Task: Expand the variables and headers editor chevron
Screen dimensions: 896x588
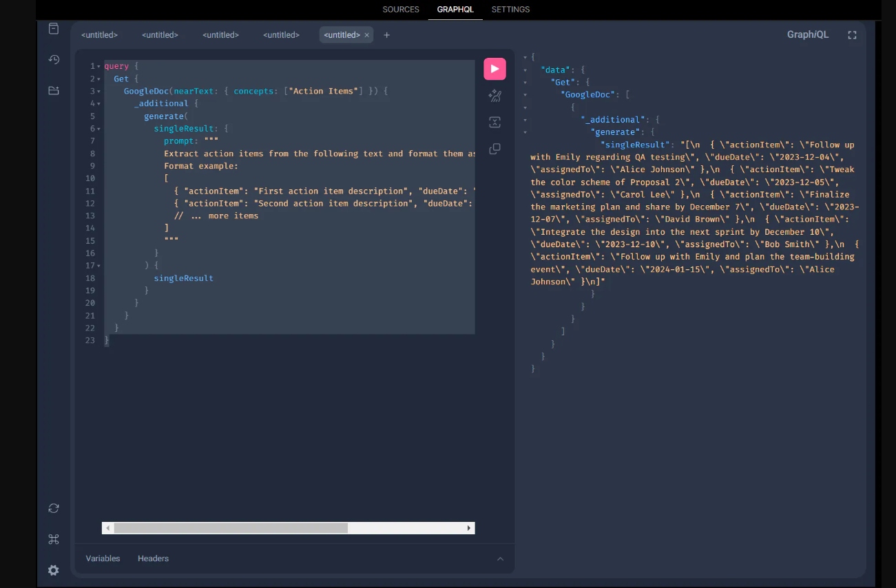Action: pyautogui.click(x=501, y=558)
